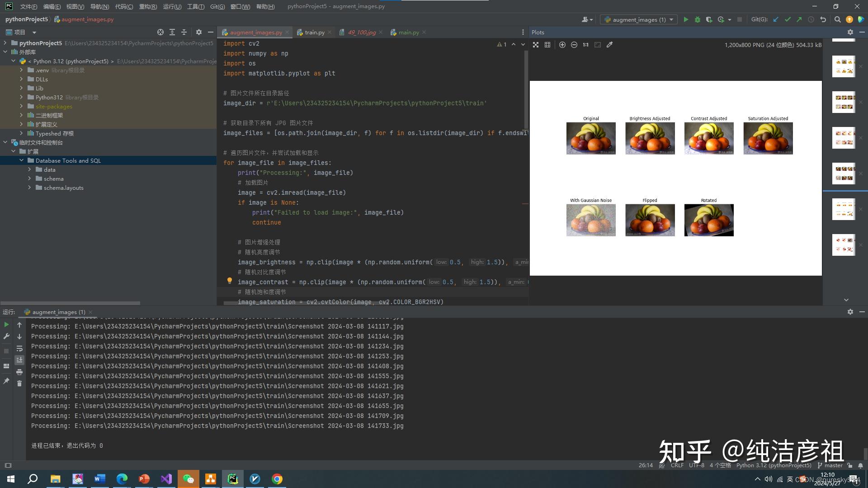Expand the data folder under Database Tools
868x488 pixels.
(x=30, y=170)
